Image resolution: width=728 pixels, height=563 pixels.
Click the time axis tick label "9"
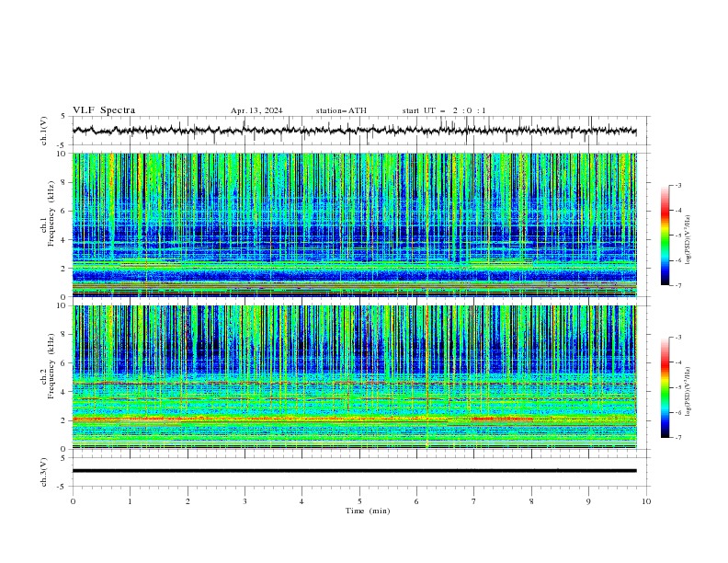588,501
